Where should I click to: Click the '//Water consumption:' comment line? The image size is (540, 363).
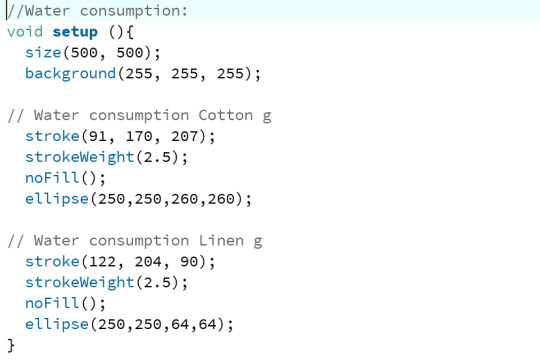click(97, 11)
